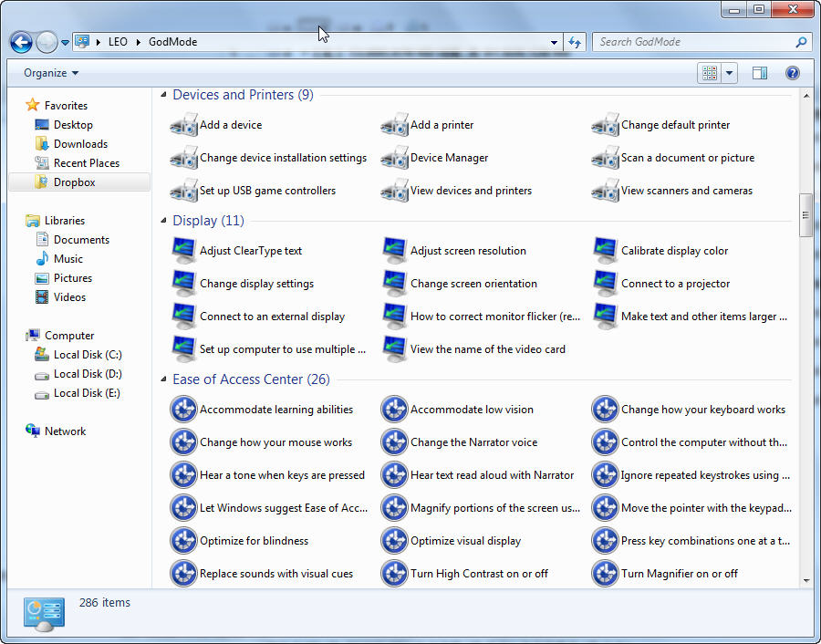Open the Help question mark icon
821x644 pixels.
coord(792,73)
